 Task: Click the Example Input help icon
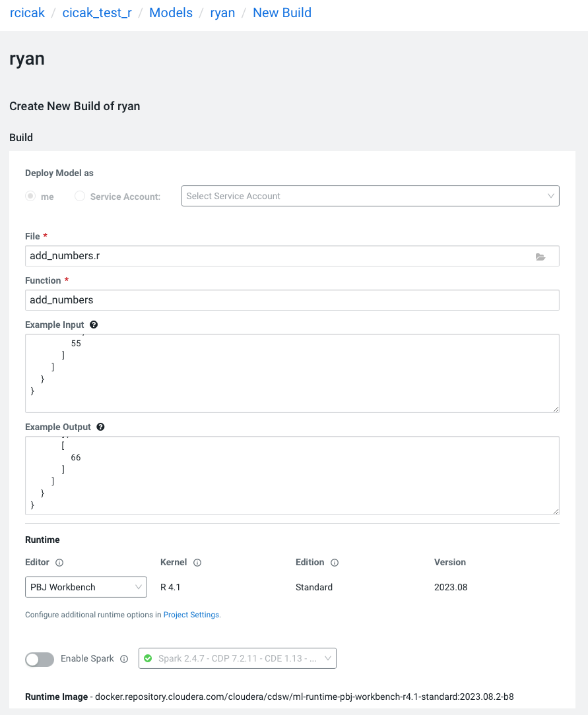tap(94, 325)
